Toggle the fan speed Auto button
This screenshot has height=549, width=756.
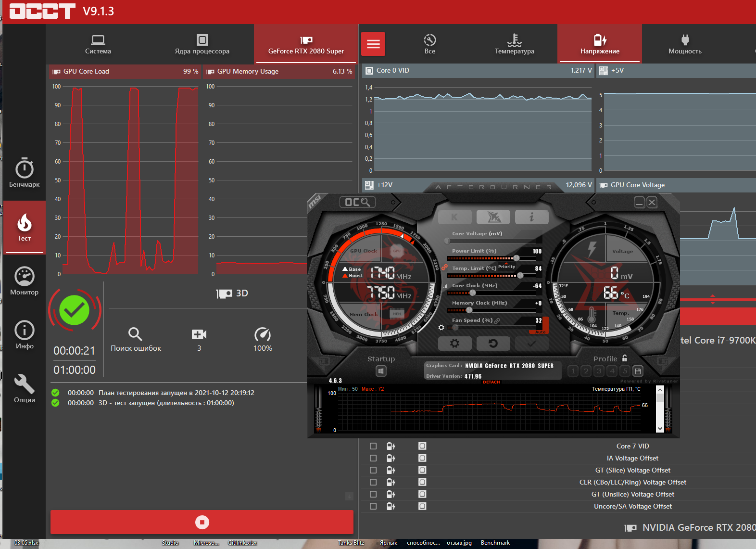[x=541, y=332]
